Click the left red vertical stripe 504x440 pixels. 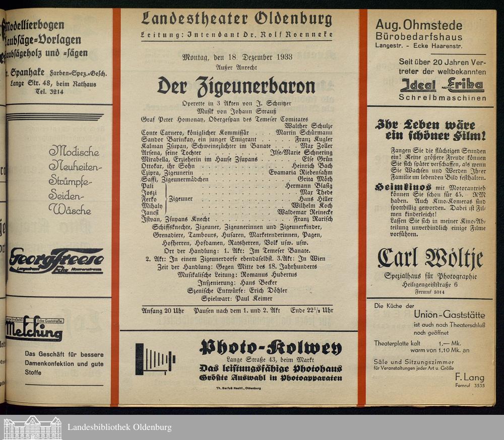(116, 206)
